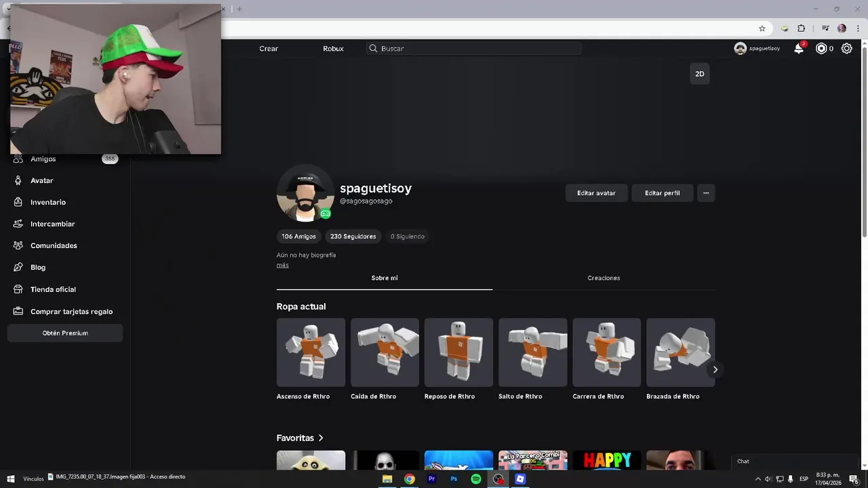Click the spaguetisoy profile avatar picture
This screenshot has height=488, width=868.
pyautogui.click(x=305, y=193)
